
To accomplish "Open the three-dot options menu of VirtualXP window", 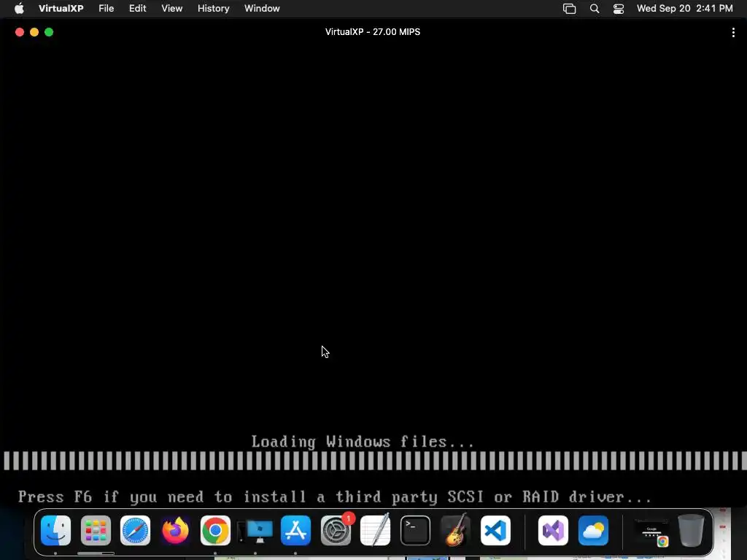I will (x=733, y=32).
